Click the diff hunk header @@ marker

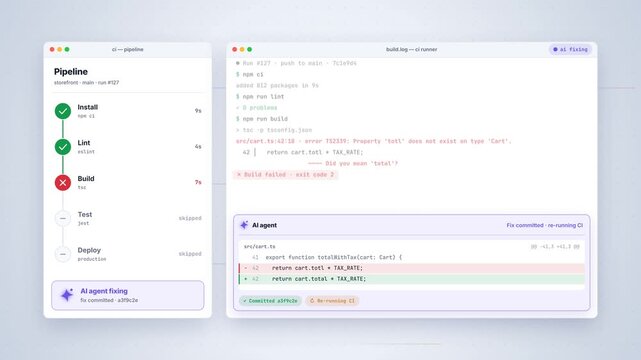tap(555, 246)
